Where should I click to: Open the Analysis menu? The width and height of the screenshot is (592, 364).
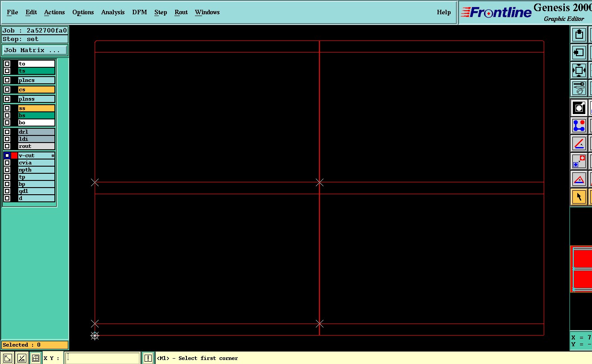[113, 12]
